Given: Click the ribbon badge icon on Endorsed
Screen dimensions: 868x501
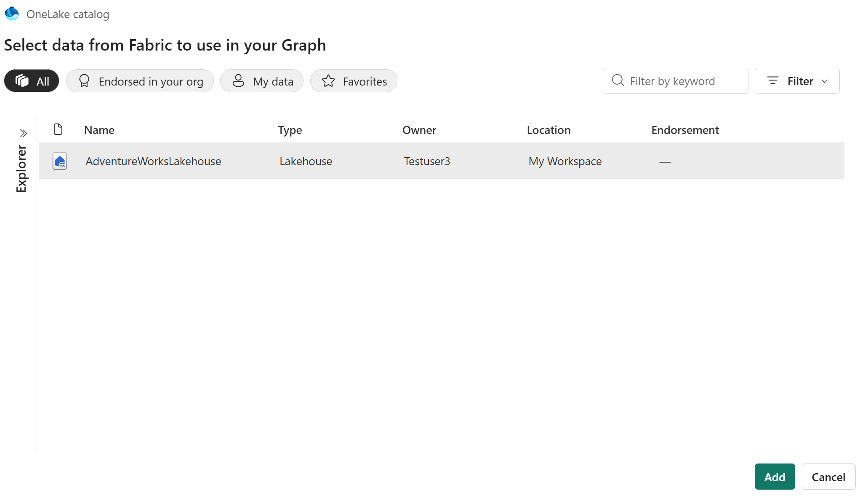Looking at the screenshot, I should click(x=84, y=81).
